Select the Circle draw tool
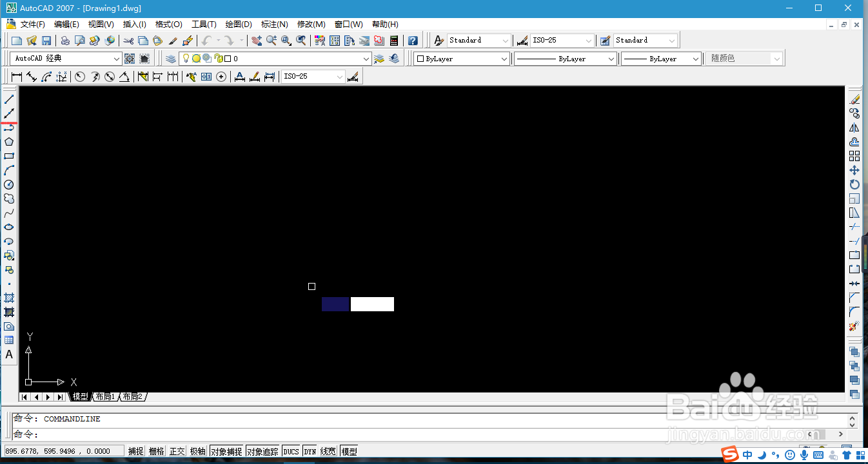 [9, 184]
